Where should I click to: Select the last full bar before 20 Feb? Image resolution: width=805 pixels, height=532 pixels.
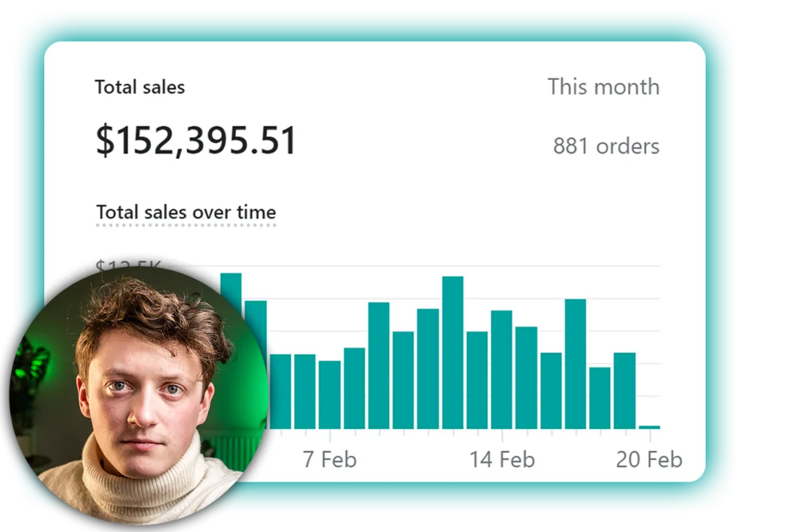click(x=625, y=390)
